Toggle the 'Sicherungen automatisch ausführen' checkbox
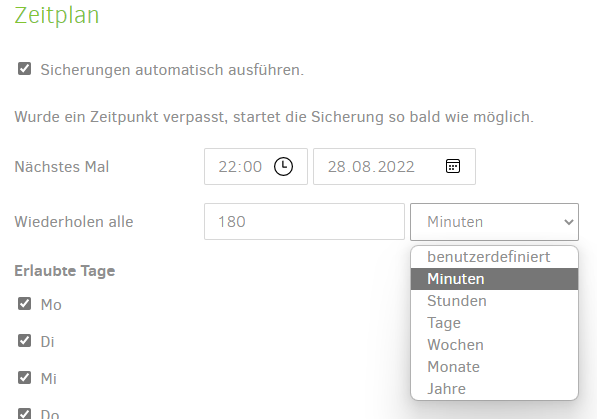Viewport: 597px width, 419px height. pyautogui.click(x=24, y=69)
